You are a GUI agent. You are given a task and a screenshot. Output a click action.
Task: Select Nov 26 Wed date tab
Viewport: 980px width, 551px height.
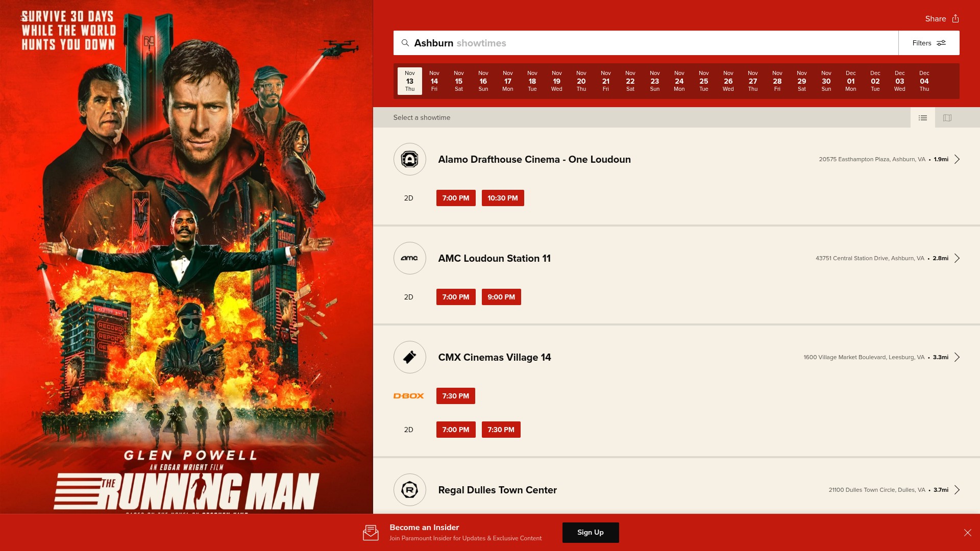(728, 81)
